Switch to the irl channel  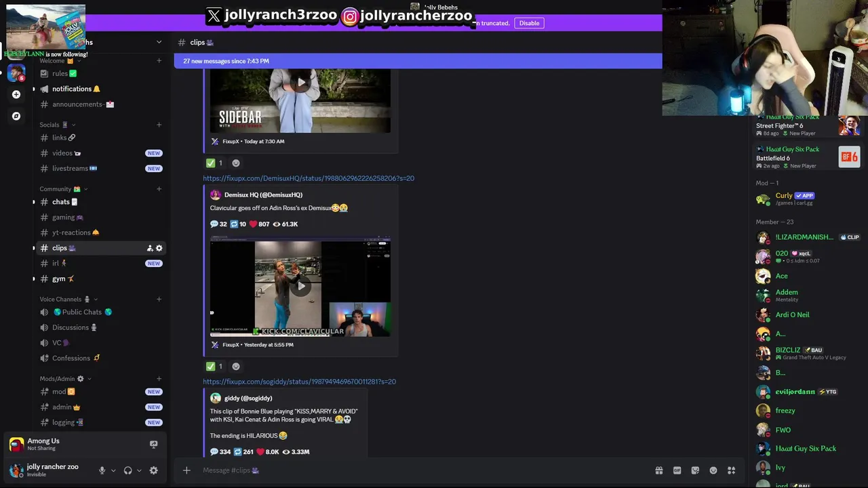[x=100, y=263]
